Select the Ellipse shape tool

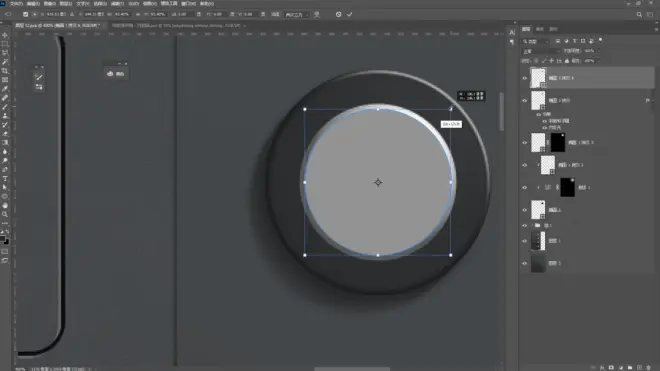tap(5, 196)
